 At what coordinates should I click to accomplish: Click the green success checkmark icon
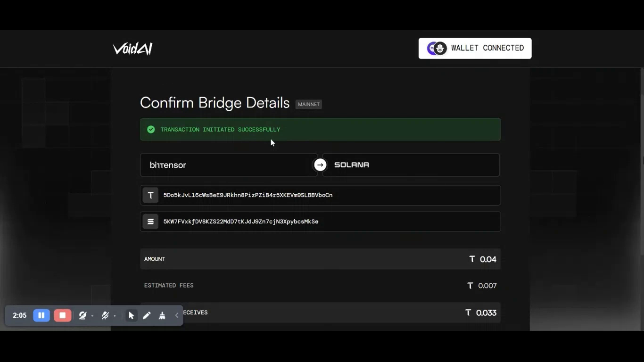click(151, 129)
